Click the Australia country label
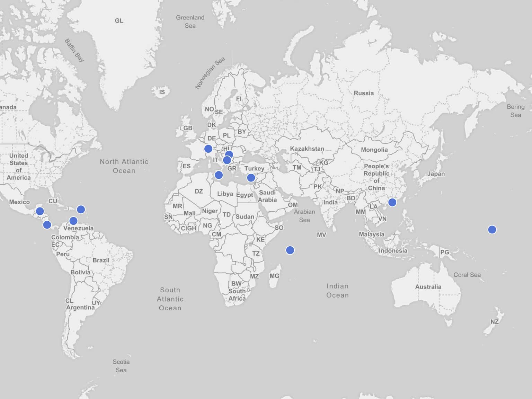 coord(428,287)
